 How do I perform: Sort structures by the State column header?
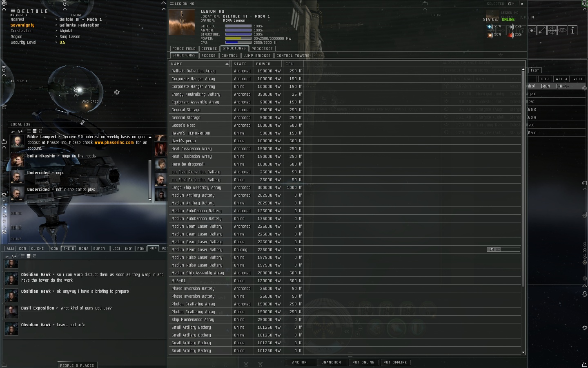click(x=242, y=64)
